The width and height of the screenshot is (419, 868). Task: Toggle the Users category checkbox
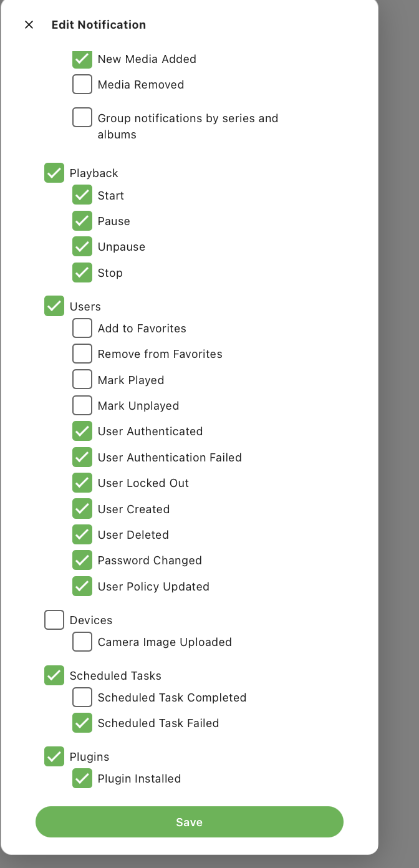coord(54,306)
